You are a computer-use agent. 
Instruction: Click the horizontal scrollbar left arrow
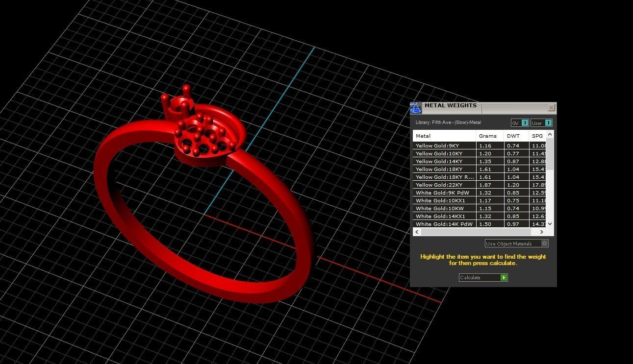pyautogui.click(x=417, y=232)
